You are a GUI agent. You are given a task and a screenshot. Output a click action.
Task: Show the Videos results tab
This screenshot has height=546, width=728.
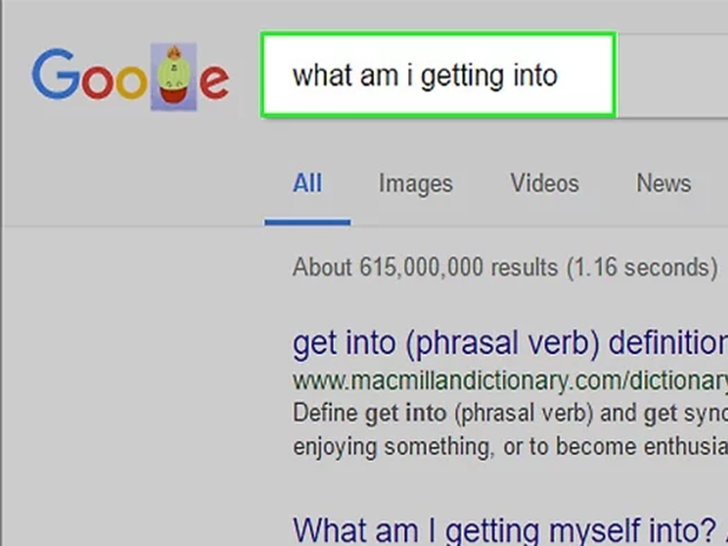(544, 183)
